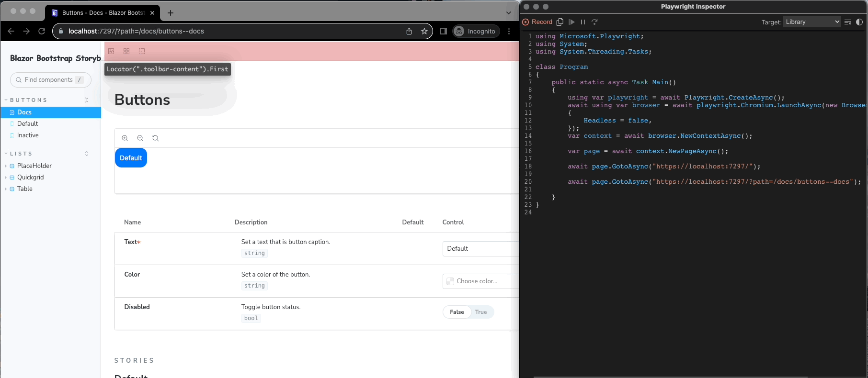This screenshot has width=868, height=378.
Task: Set Disabled toggle to False
Action: tap(457, 312)
